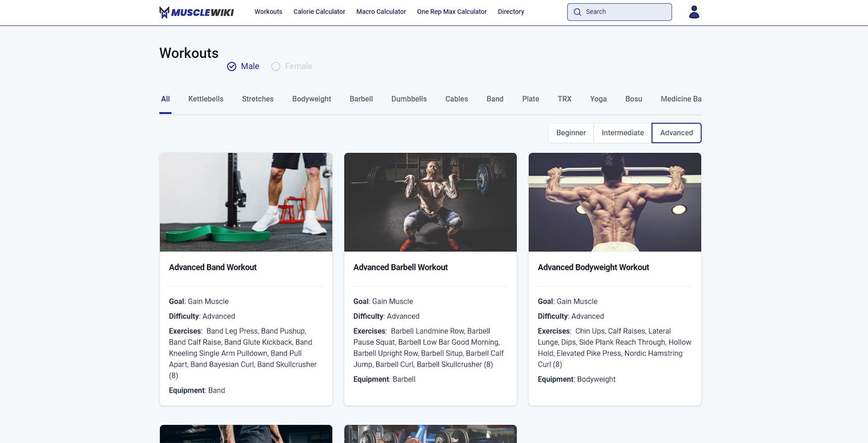Image resolution: width=868 pixels, height=443 pixels.
Task: Open One Rep Max Calculator
Action: click(452, 12)
